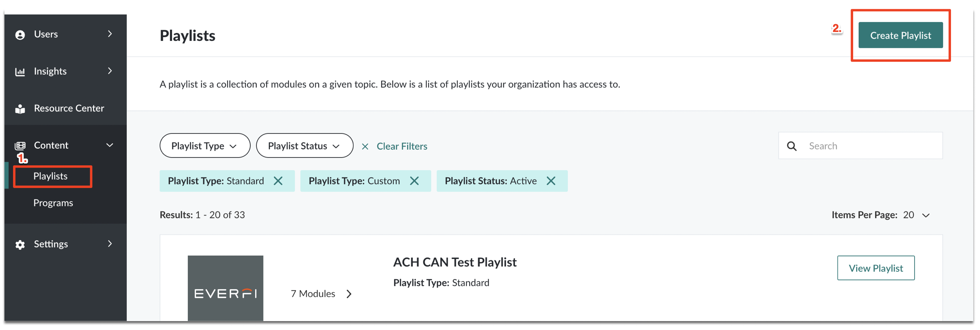Viewport: 980px width, 330px height.
Task: Remove the Playlist Status Active filter chip
Action: pyautogui.click(x=551, y=181)
